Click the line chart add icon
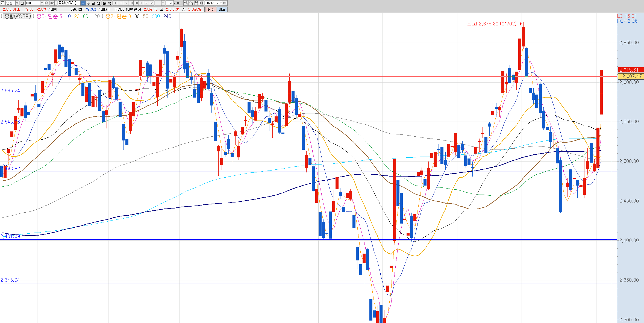Viewport: 644px width, 323px height. (x=191, y=3)
